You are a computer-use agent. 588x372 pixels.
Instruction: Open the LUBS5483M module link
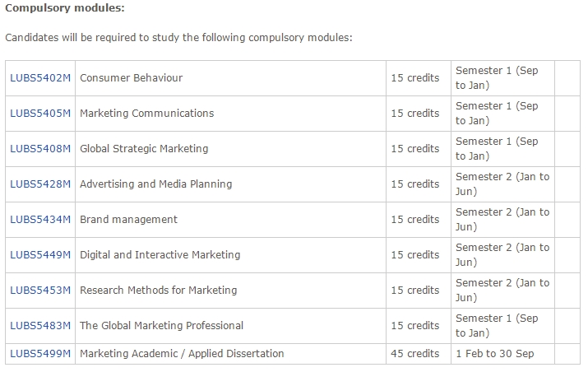pos(40,326)
